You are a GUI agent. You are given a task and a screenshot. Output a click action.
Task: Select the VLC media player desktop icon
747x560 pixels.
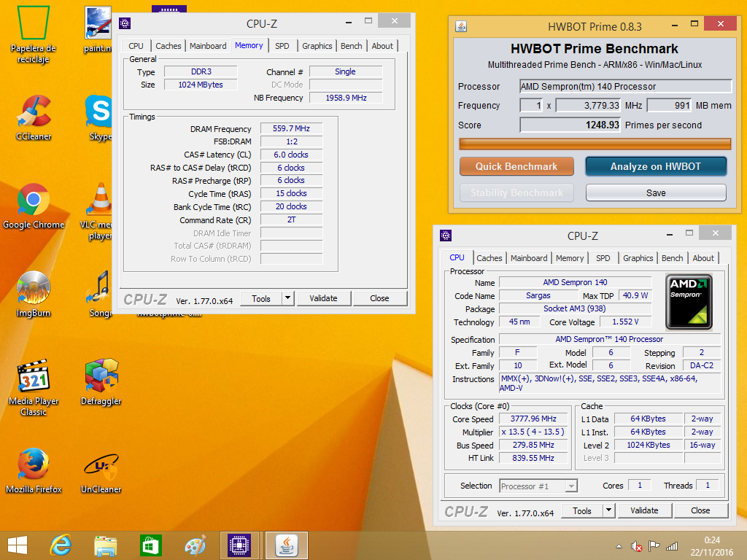pyautogui.click(x=98, y=211)
